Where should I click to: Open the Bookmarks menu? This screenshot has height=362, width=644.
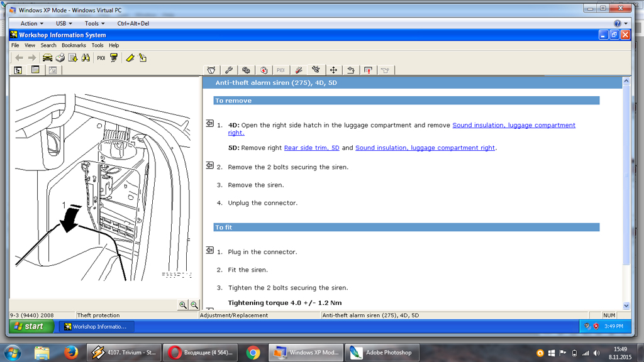coord(74,45)
